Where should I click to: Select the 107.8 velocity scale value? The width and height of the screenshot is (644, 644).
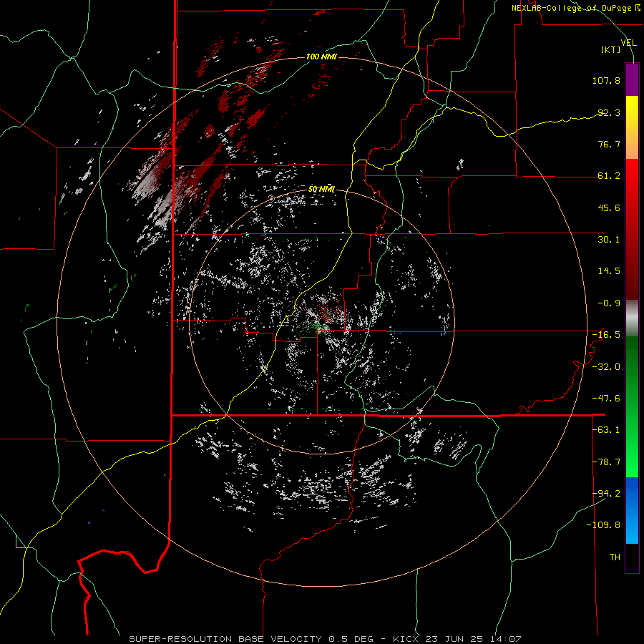(606, 80)
